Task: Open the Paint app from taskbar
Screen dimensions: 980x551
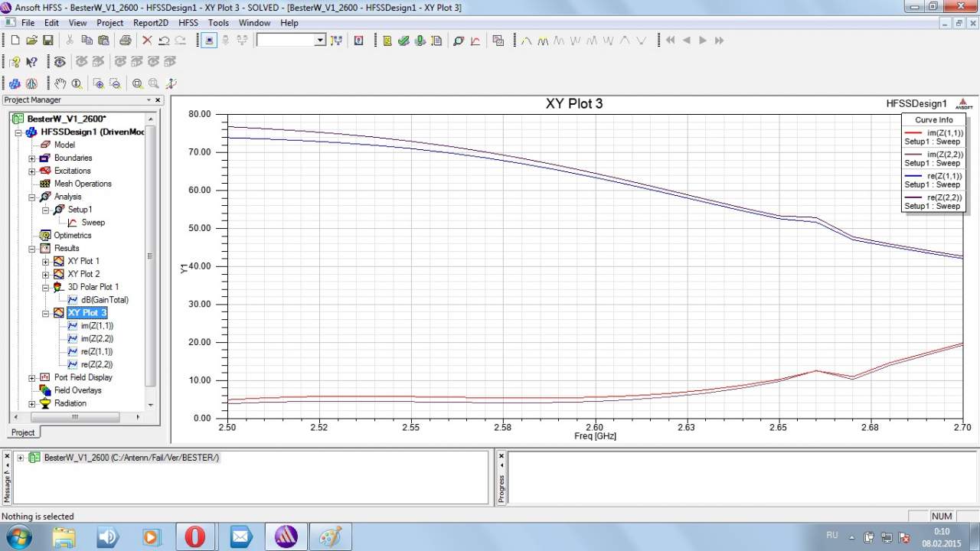Action: pos(332,537)
